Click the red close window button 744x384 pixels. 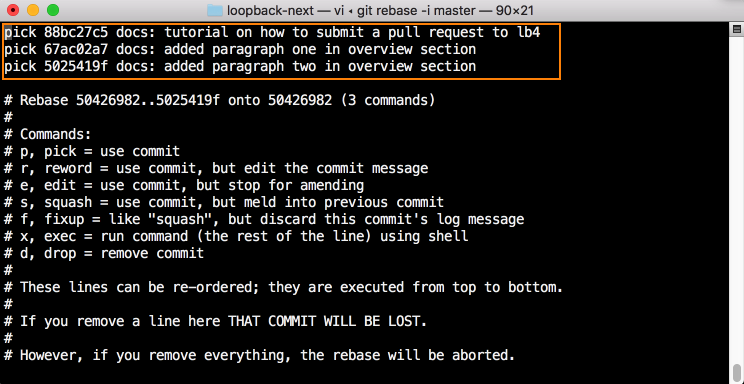[x=13, y=10]
